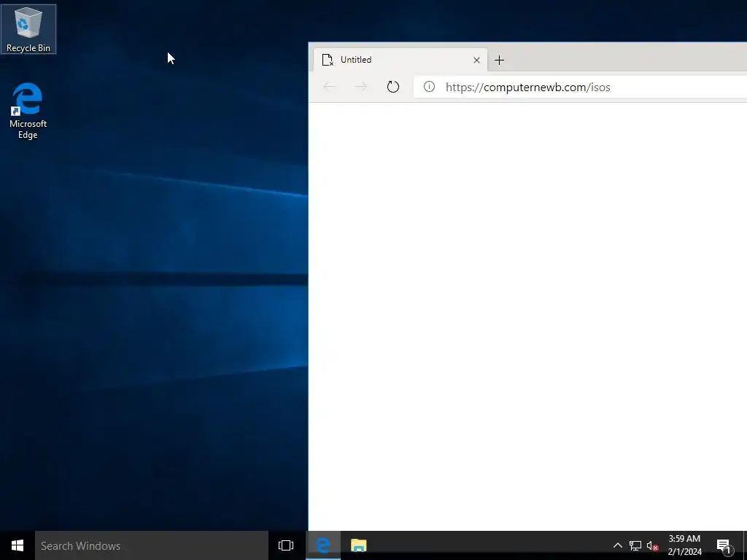Click the site information icon in address bar
The width and height of the screenshot is (747, 560).
click(429, 87)
